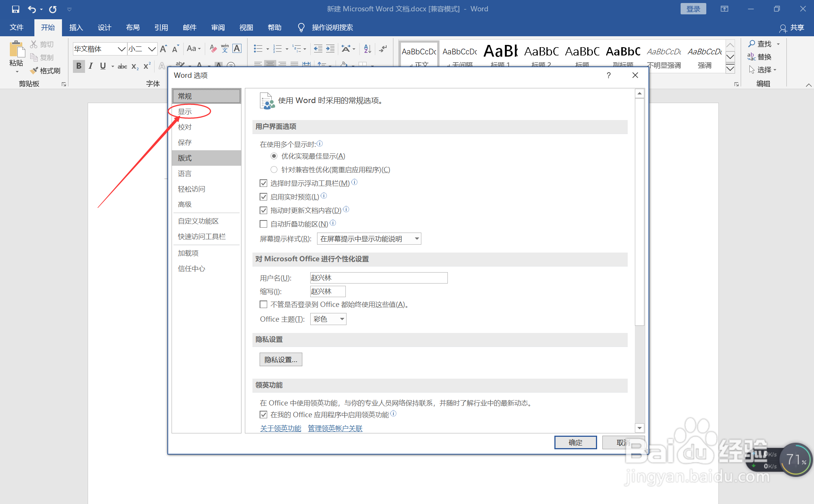Switch to the 插入 Insert tab
Viewport: 814px width, 504px height.
(x=76, y=28)
